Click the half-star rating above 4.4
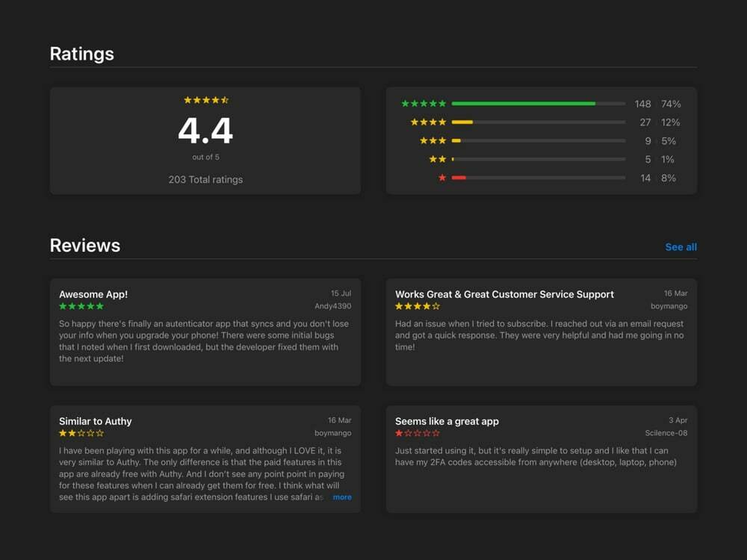 (x=206, y=100)
